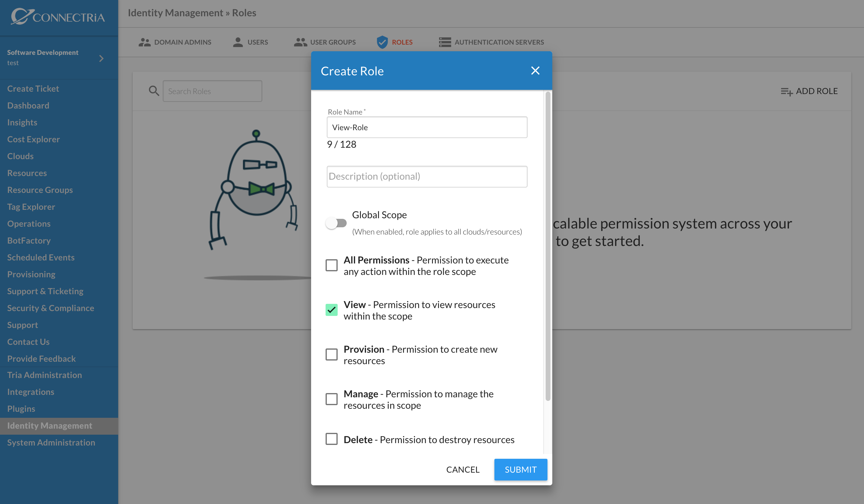Click the search magnifier icon

(154, 91)
